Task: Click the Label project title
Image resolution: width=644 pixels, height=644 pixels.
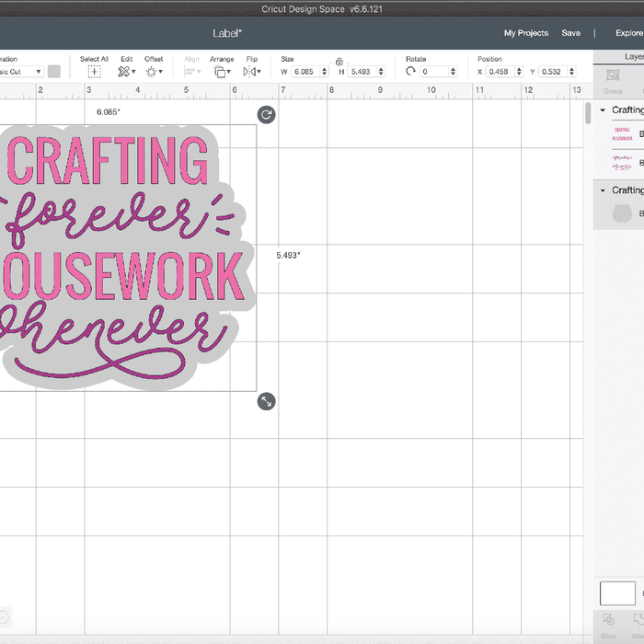Action: pyautogui.click(x=227, y=33)
